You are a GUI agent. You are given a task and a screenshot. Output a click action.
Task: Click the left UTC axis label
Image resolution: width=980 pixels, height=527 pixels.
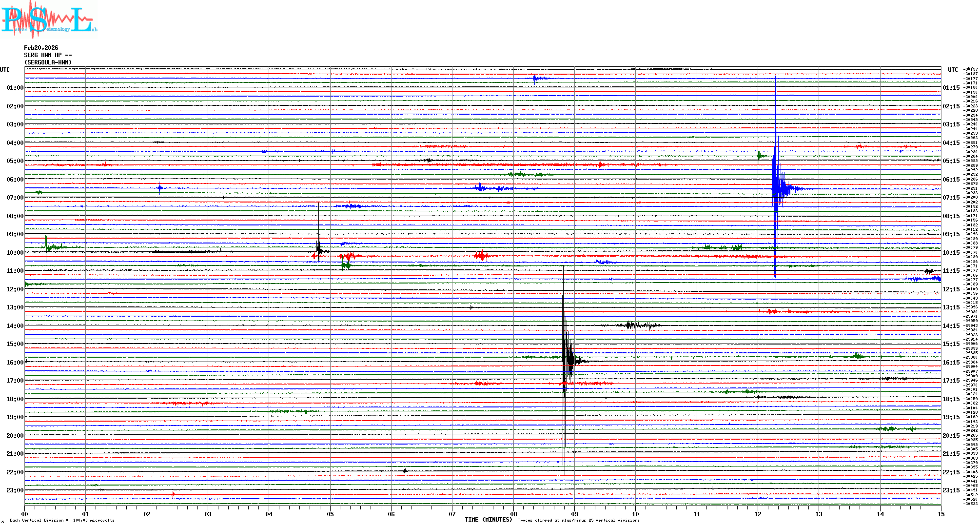pos(5,70)
